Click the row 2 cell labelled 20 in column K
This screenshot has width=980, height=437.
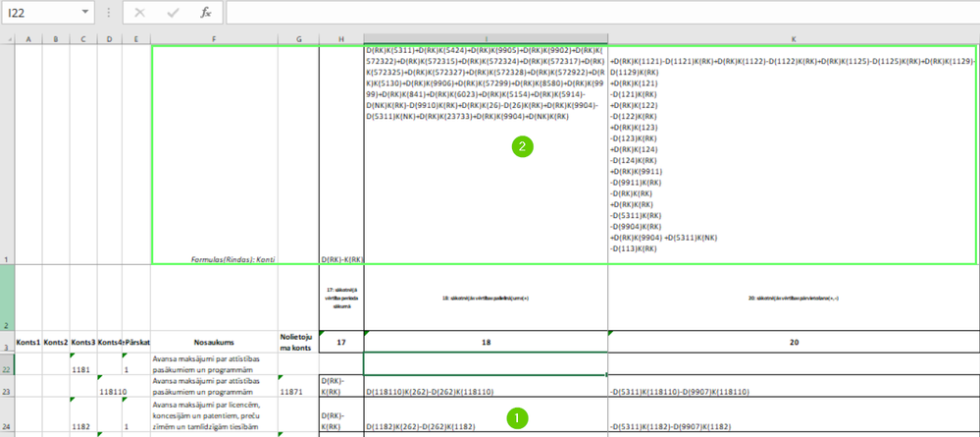(x=794, y=297)
